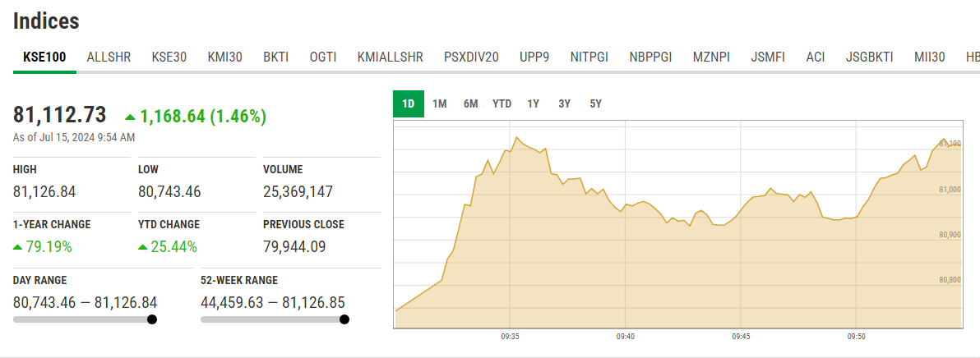Click the 52-Week Range slider handle

tap(344, 319)
